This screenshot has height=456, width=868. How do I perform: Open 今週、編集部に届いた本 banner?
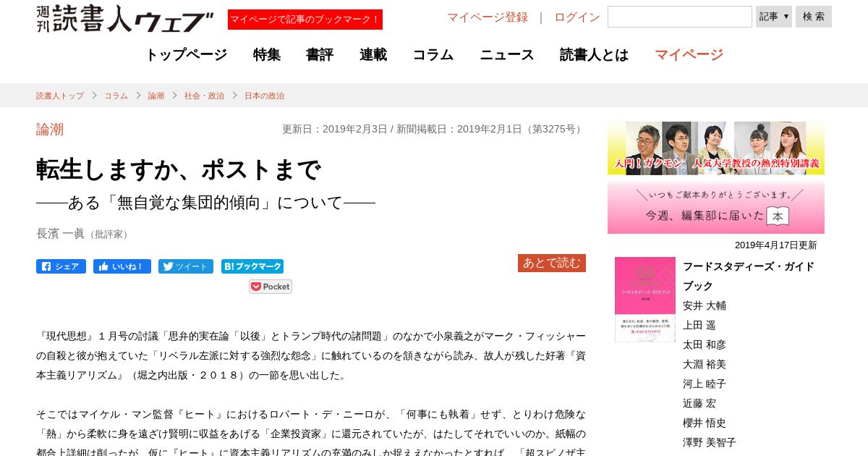(716, 208)
